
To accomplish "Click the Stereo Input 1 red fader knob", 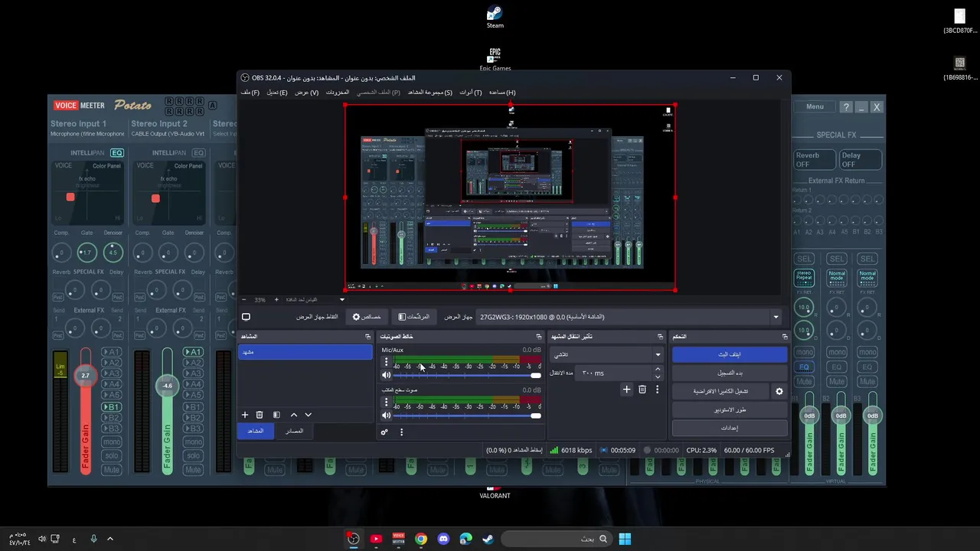I will coord(86,376).
